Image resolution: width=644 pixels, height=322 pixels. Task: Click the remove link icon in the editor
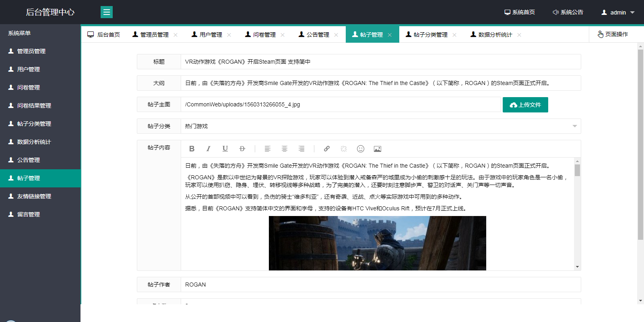click(344, 149)
